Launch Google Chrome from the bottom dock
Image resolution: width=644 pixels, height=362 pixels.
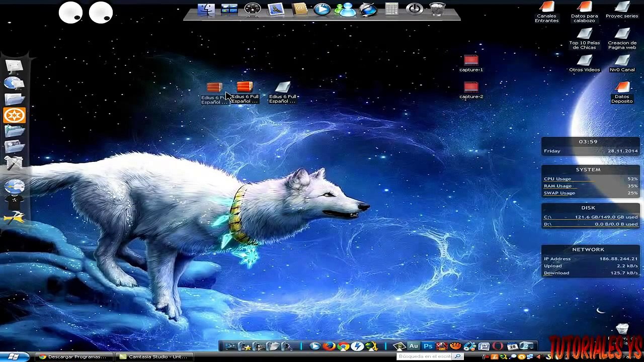point(343,346)
